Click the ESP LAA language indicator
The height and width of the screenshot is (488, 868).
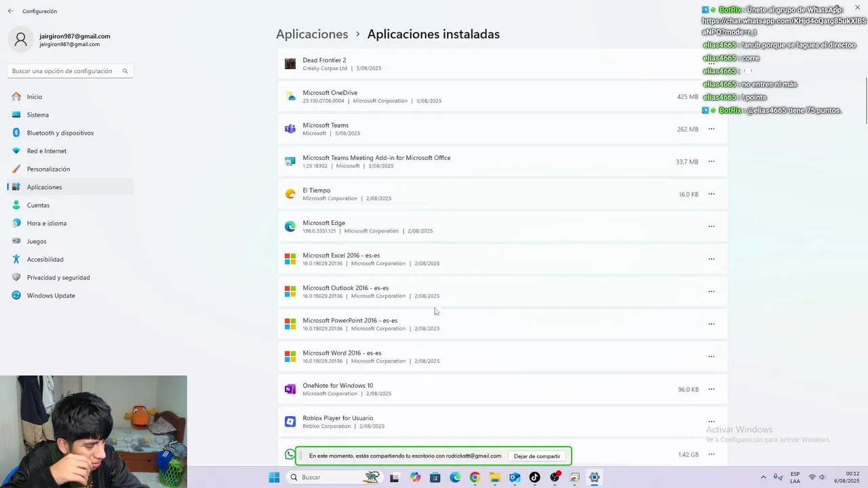795,477
